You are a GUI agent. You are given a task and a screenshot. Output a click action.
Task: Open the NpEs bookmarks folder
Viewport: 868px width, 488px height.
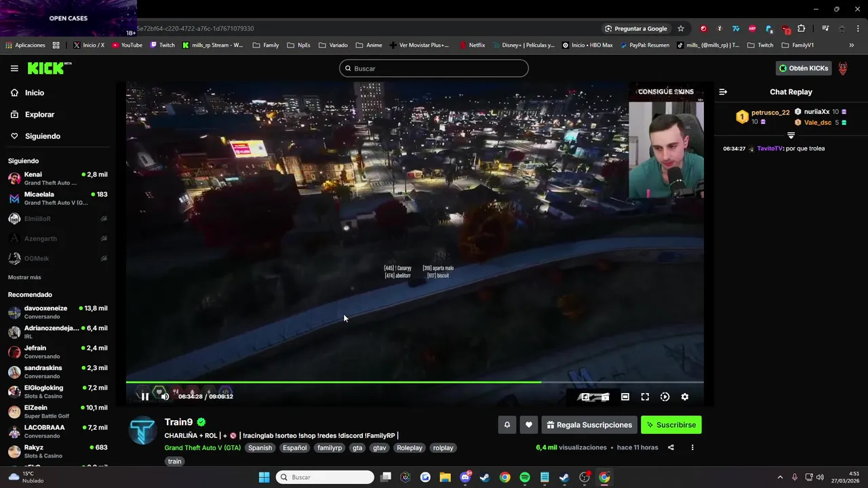[x=298, y=45]
